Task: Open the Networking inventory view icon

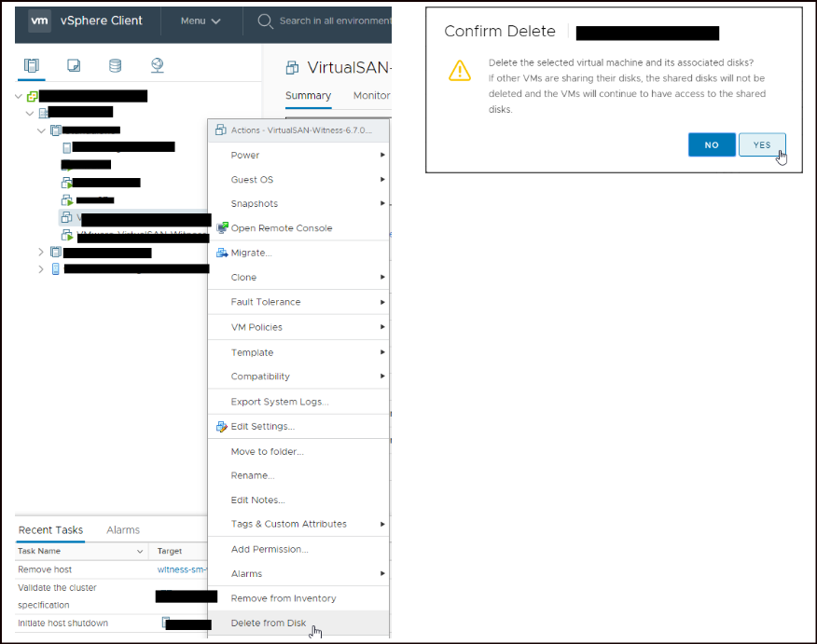Action: 156,65
